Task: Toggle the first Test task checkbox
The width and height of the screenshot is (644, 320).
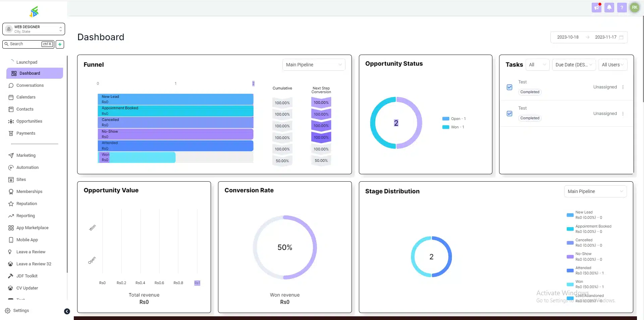Action: pyautogui.click(x=509, y=87)
